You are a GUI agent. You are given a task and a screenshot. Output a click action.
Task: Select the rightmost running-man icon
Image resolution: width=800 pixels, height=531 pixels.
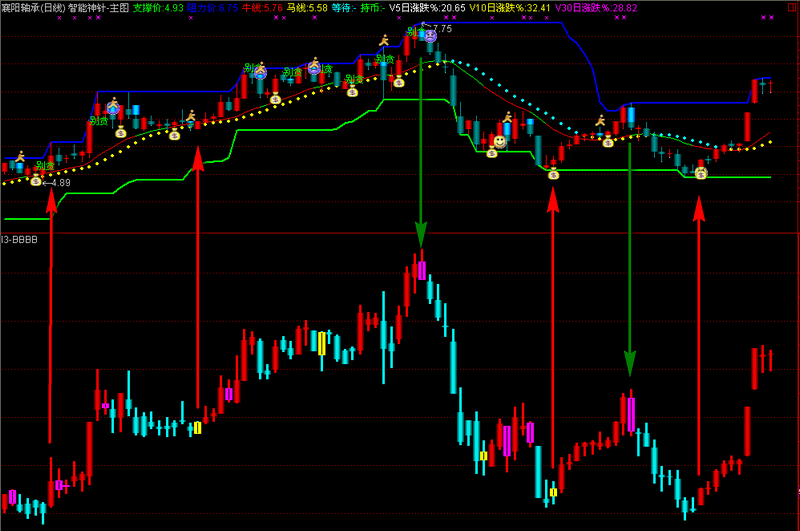(x=601, y=121)
